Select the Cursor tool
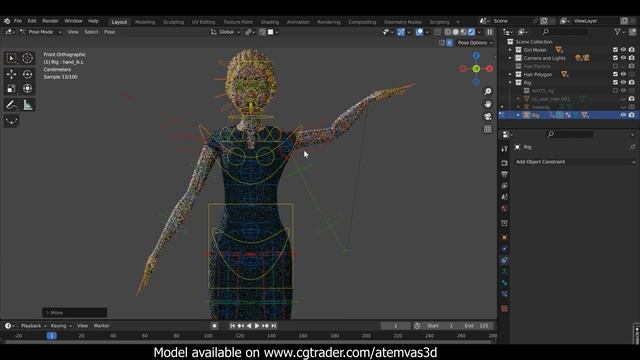 (x=27, y=58)
